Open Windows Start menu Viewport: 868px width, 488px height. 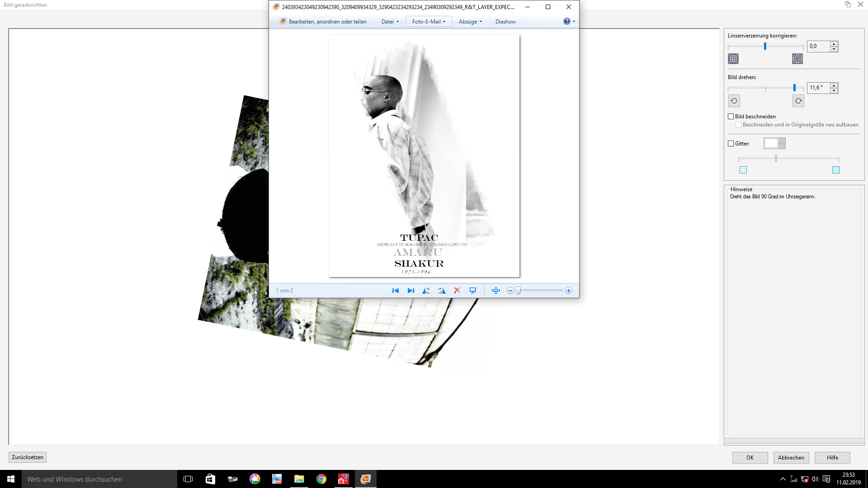coord(11,479)
